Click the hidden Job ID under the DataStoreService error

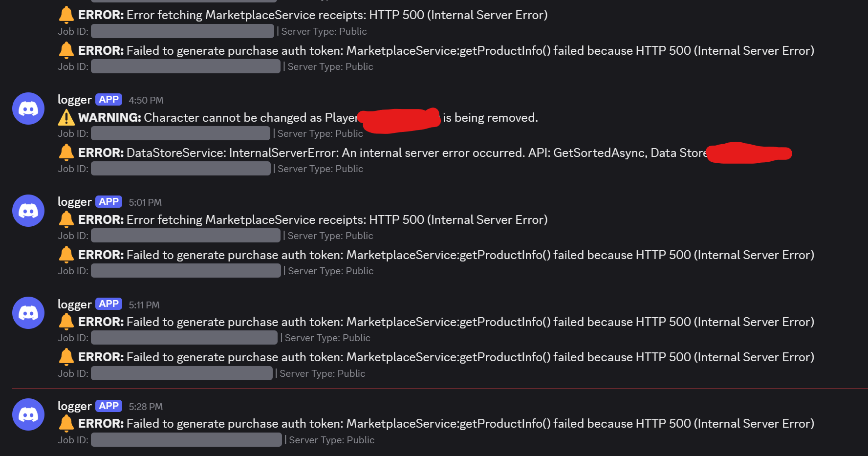(181, 169)
